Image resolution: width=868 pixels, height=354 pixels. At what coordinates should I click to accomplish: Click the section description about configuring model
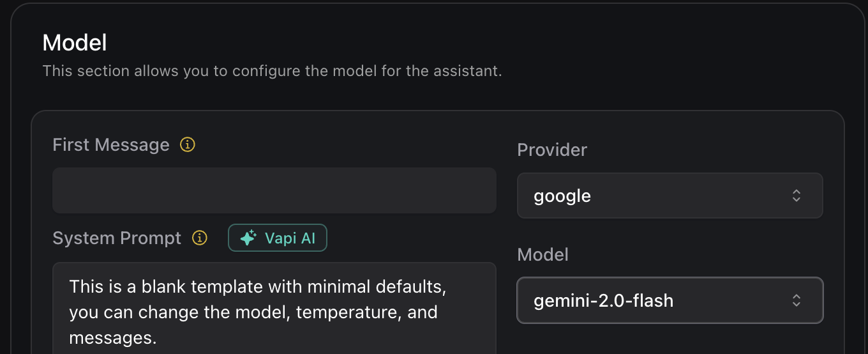[x=272, y=70]
